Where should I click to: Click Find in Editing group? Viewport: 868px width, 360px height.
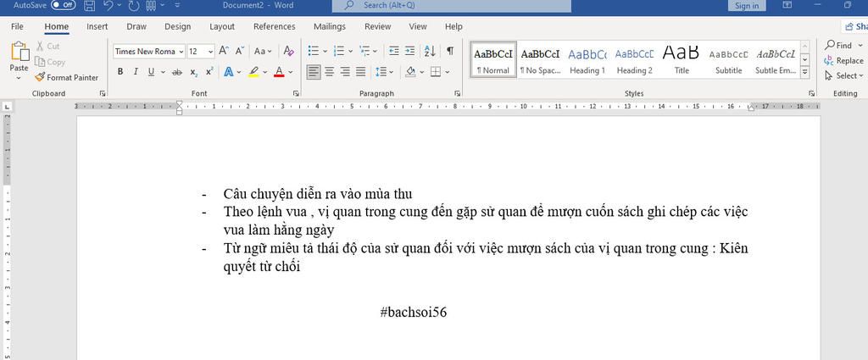(x=838, y=46)
